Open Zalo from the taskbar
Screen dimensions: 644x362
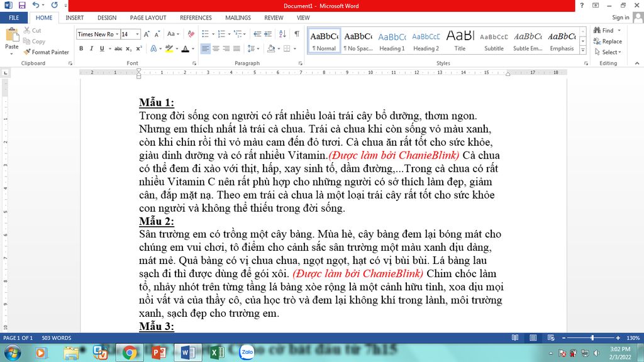247,353
